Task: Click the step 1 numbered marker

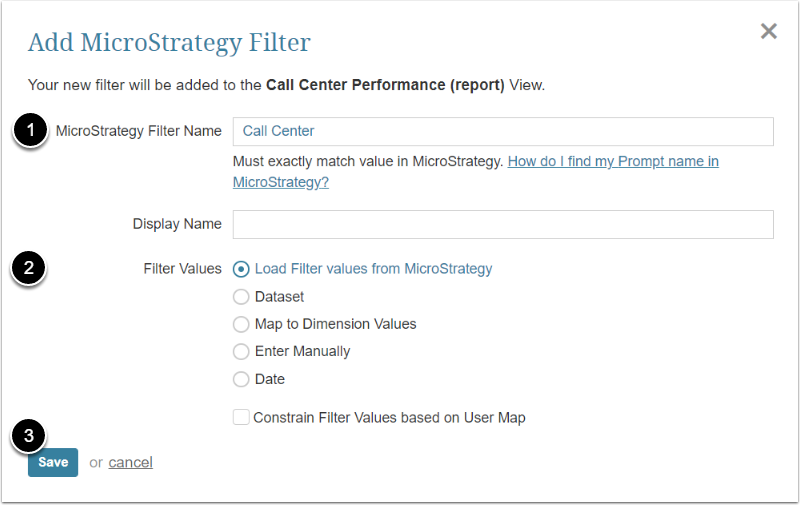Action: (31, 131)
